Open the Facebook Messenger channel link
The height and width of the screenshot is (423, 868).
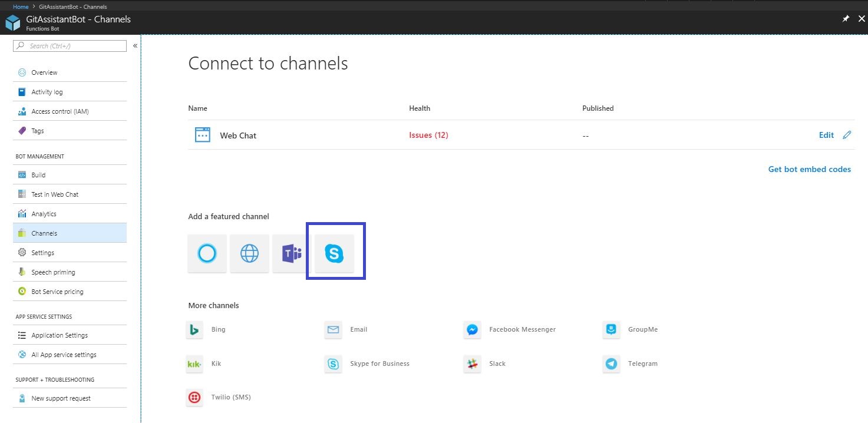pos(523,329)
